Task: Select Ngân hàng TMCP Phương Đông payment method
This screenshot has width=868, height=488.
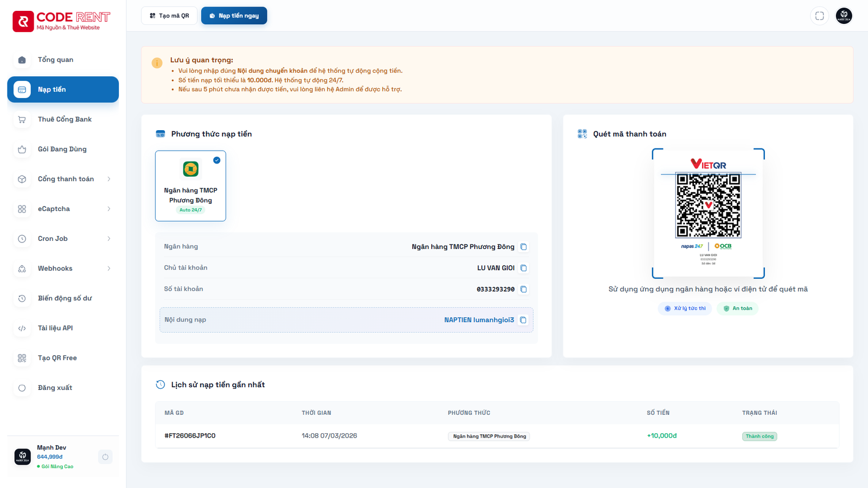Action: click(x=190, y=186)
